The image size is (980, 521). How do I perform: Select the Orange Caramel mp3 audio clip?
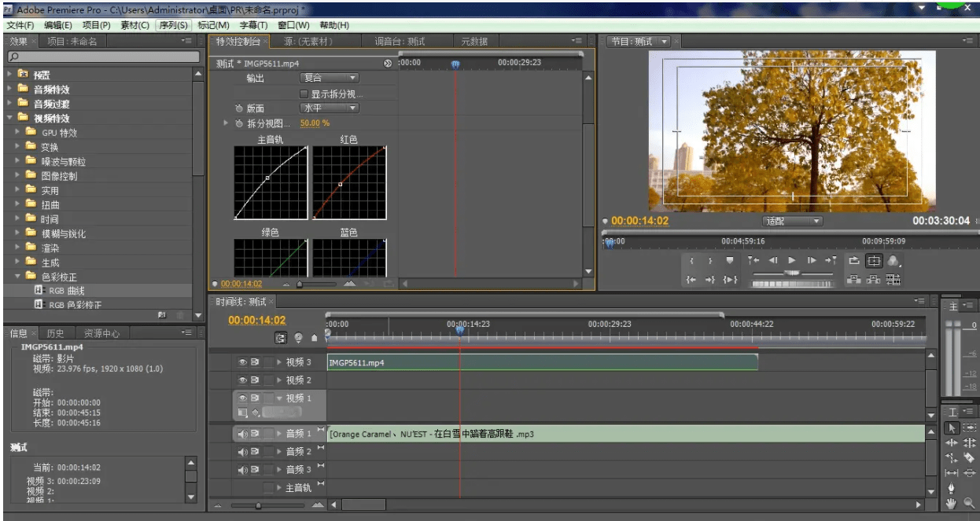point(625,434)
